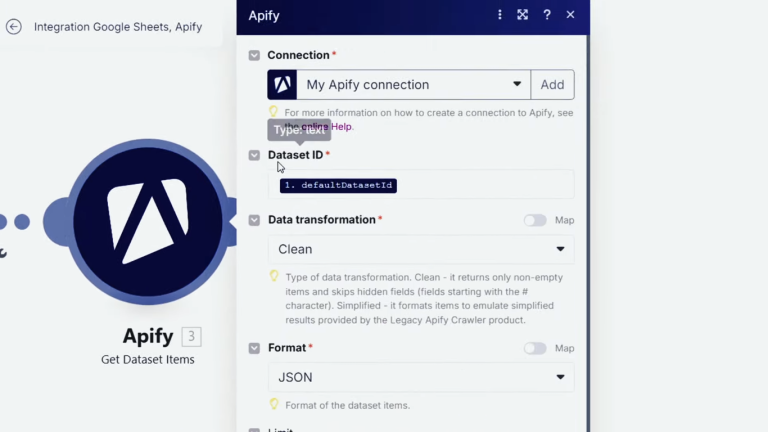Click the back arrow next to the integration title
The image size is (768, 432).
pos(13,27)
